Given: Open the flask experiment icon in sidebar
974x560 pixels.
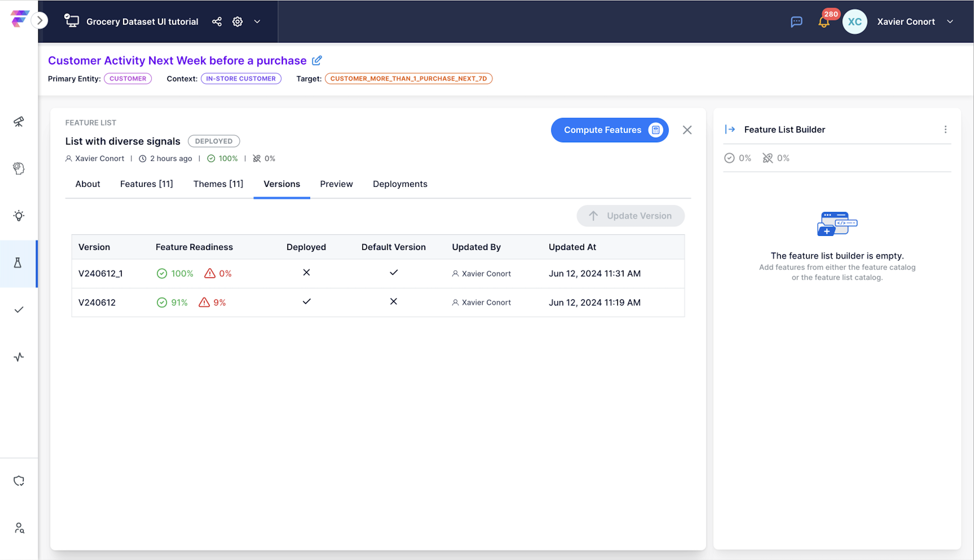Looking at the screenshot, I should pyautogui.click(x=18, y=263).
